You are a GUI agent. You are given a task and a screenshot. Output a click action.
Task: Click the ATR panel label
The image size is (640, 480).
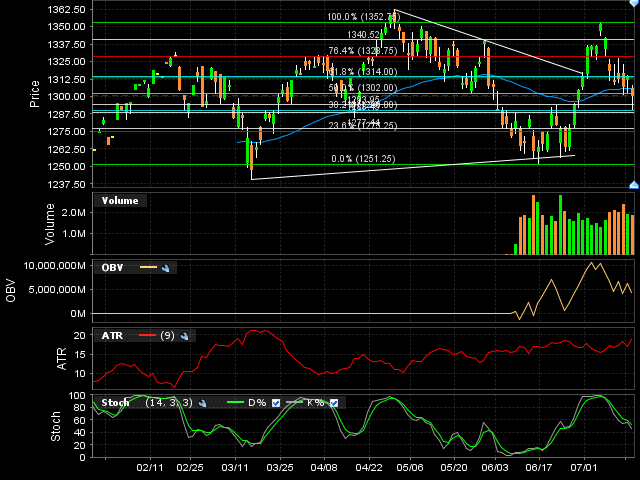[111, 336]
